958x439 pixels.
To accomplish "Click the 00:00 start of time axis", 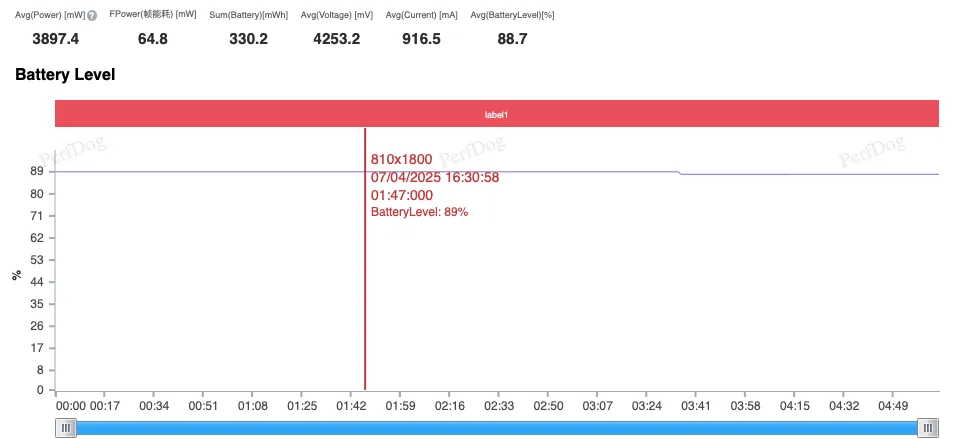I will [x=71, y=406].
